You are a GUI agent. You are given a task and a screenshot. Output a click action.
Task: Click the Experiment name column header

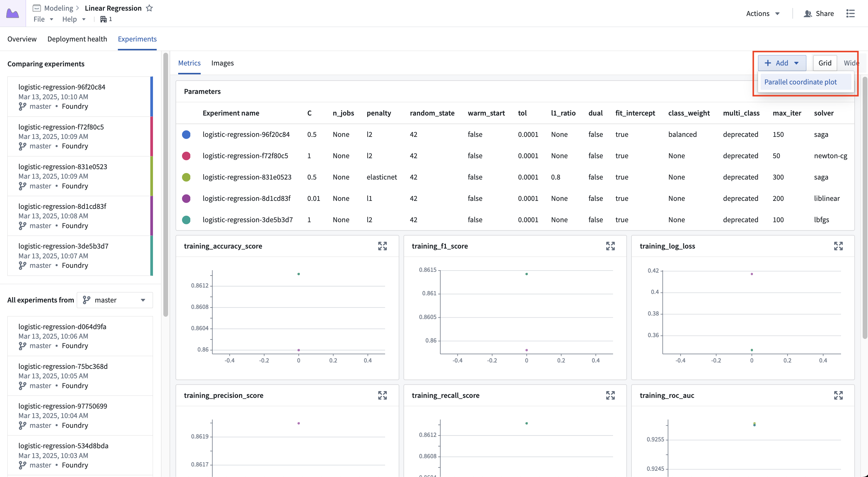click(x=231, y=113)
